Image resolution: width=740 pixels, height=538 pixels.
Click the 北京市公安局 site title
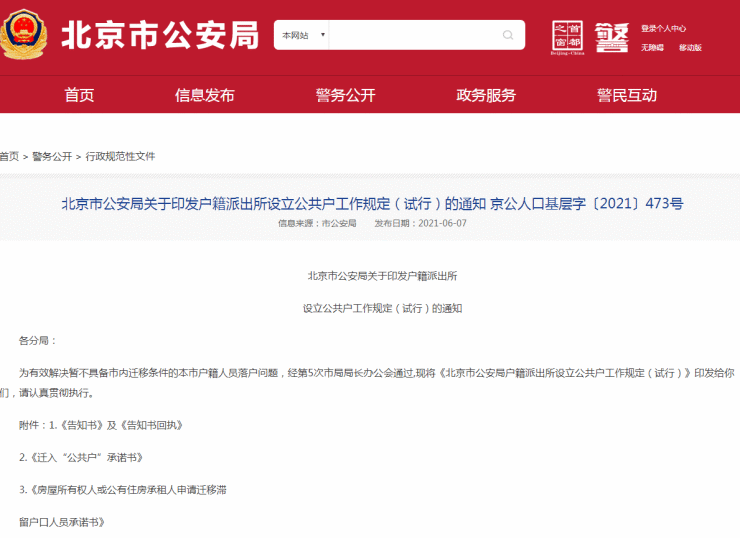point(160,35)
